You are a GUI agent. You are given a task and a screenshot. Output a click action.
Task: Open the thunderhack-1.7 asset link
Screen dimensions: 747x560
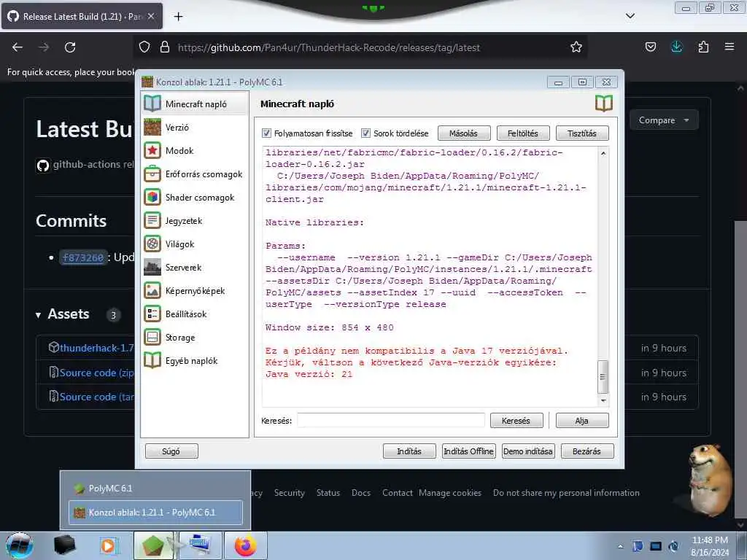coord(97,348)
